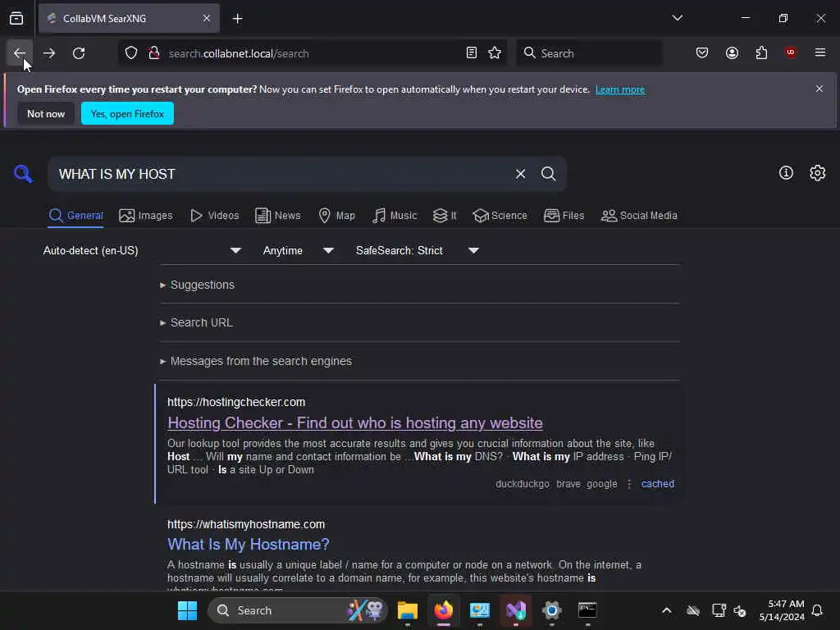Click the SearXNG logo magnifier

(x=23, y=174)
